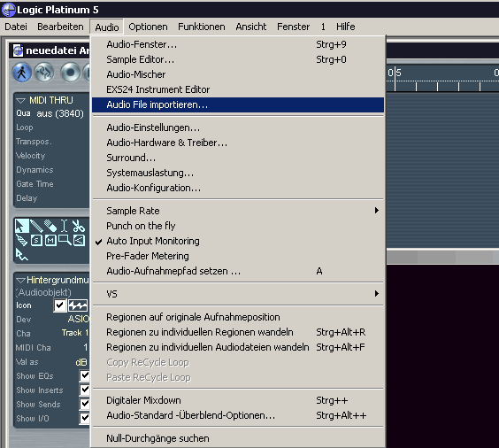Choose Null-Durchgänge suchen
499x448 pixels.
pos(238,438)
